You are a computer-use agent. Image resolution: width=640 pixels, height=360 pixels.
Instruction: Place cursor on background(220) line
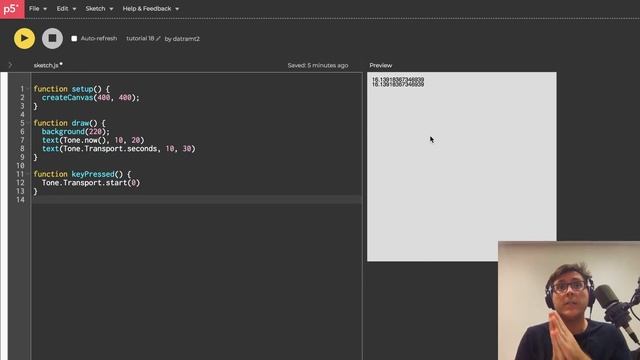(x=76, y=131)
